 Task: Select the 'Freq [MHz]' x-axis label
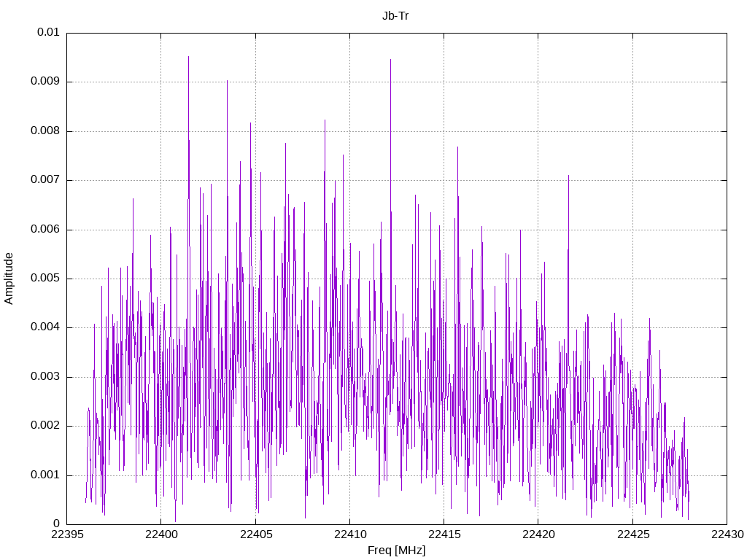(396, 551)
